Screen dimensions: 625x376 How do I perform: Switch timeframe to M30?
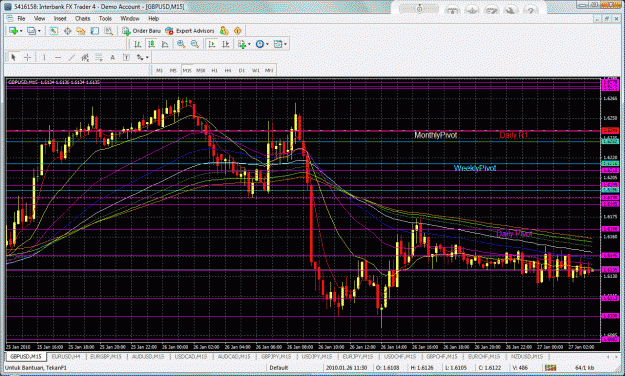click(200, 70)
